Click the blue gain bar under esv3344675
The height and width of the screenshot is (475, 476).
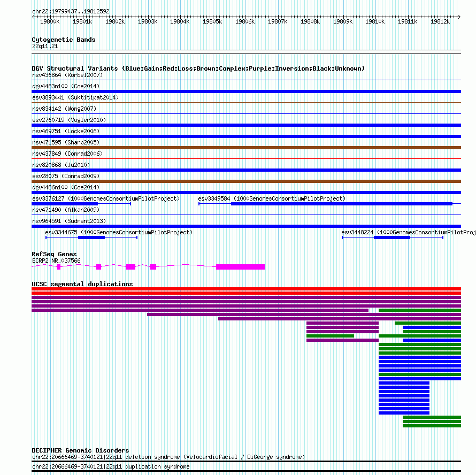91,237
